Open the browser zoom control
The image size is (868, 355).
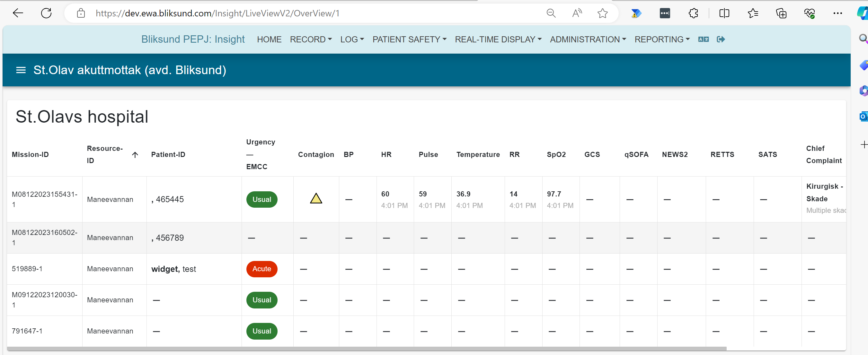[551, 13]
